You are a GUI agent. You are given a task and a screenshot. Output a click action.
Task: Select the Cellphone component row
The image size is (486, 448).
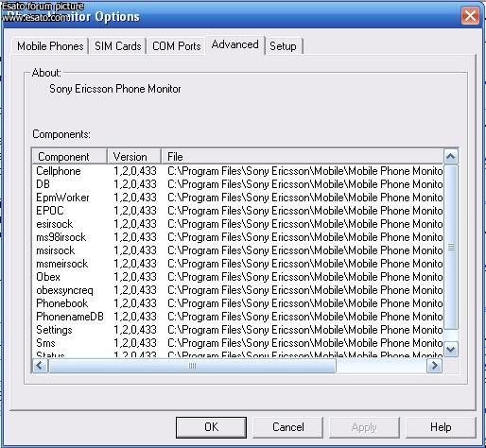pos(238,171)
